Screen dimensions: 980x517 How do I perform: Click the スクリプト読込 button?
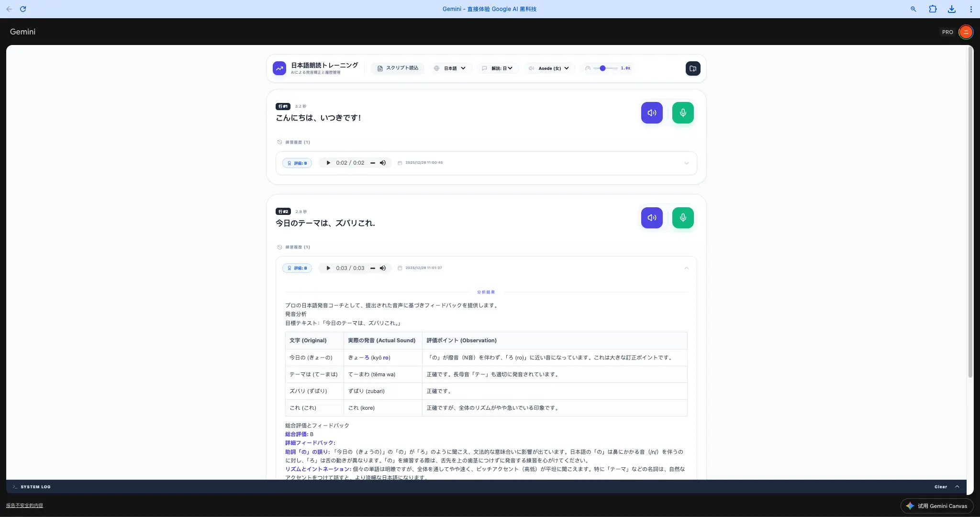[x=398, y=68]
